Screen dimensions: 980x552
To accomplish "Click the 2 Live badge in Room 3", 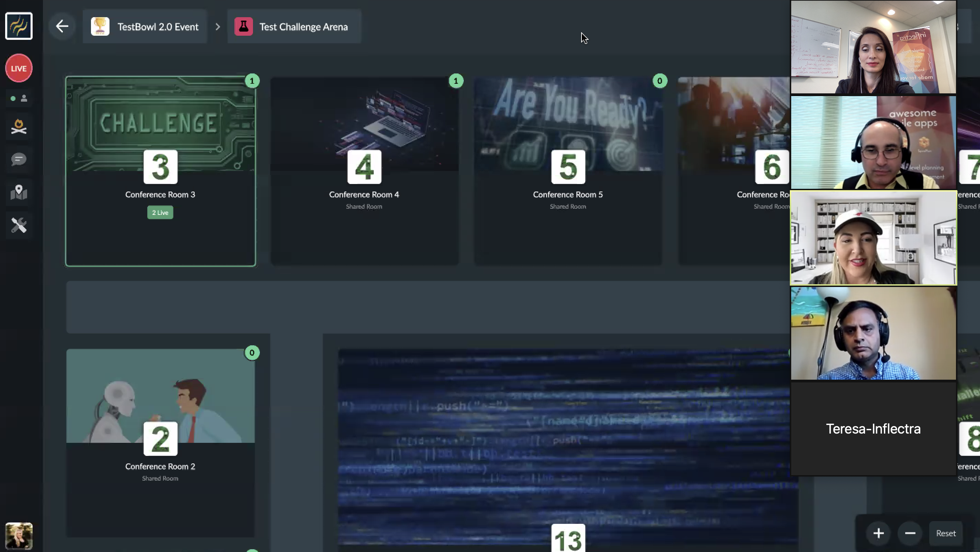I will coord(160,212).
